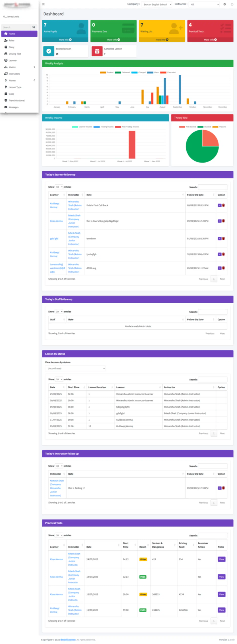Open the settings gear icon
237x644 pixels.
point(225,4)
